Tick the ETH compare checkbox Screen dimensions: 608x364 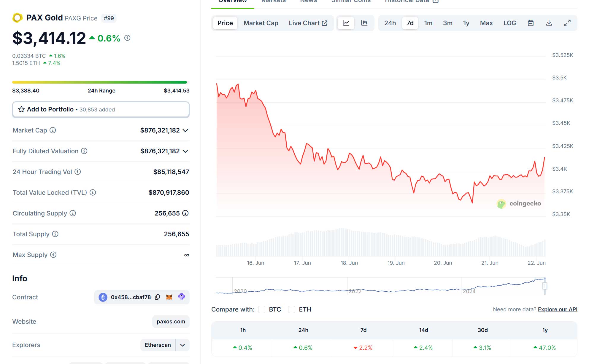pyautogui.click(x=292, y=309)
